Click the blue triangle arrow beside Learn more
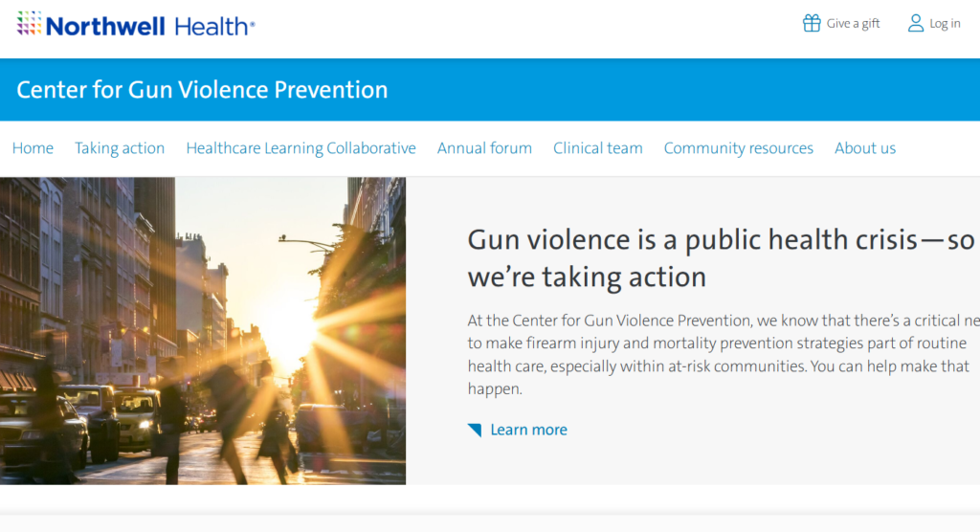The image size is (980, 532). click(x=475, y=431)
